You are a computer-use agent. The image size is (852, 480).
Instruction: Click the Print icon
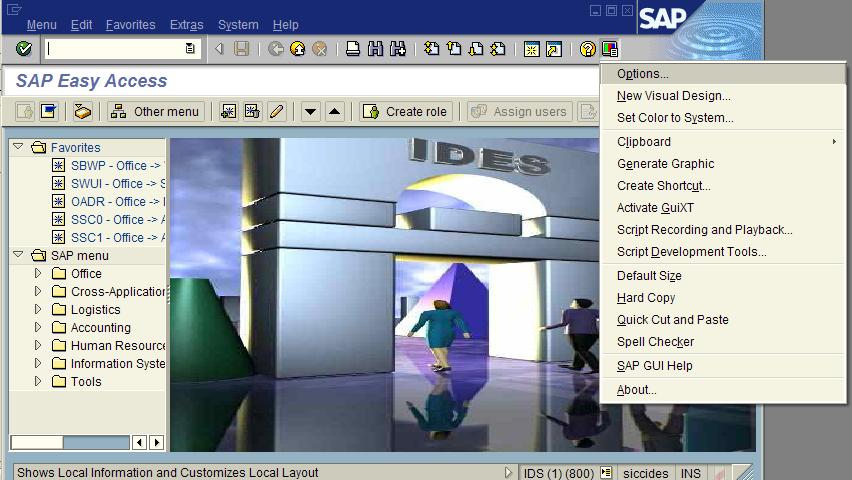[x=353, y=49]
